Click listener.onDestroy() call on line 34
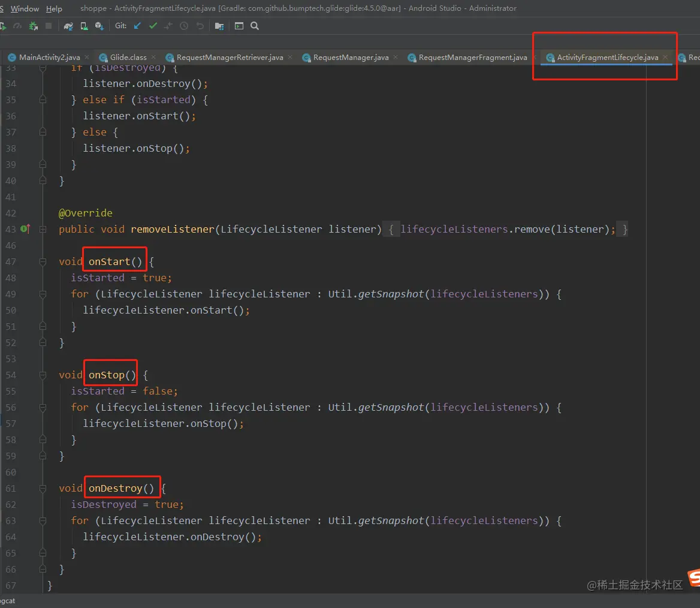 pos(145,83)
